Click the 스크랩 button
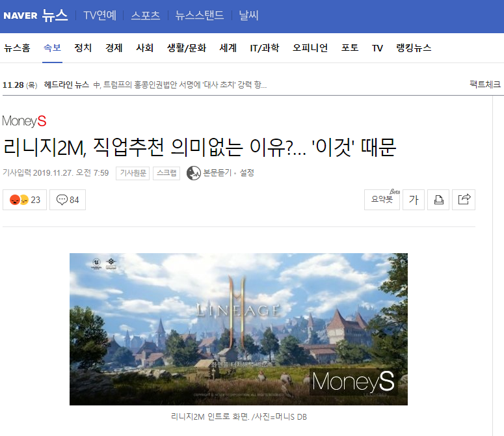This screenshot has width=504, height=436. click(166, 173)
